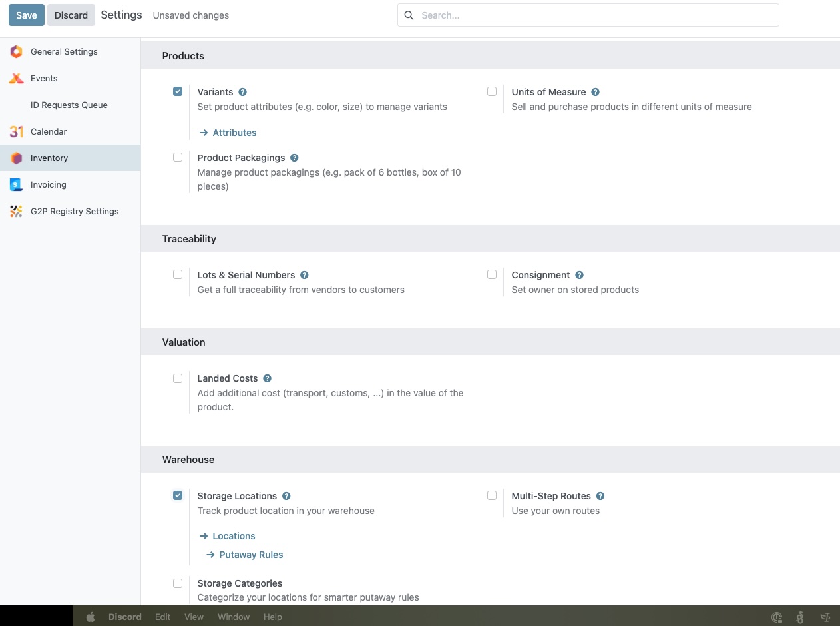Check the Product Packagings option
This screenshot has width=840, height=626.
click(x=178, y=157)
